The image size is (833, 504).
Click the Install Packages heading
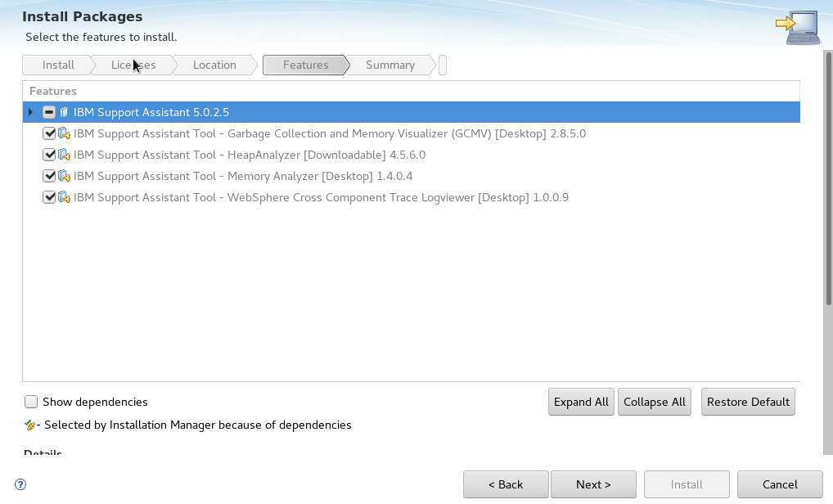83,16
